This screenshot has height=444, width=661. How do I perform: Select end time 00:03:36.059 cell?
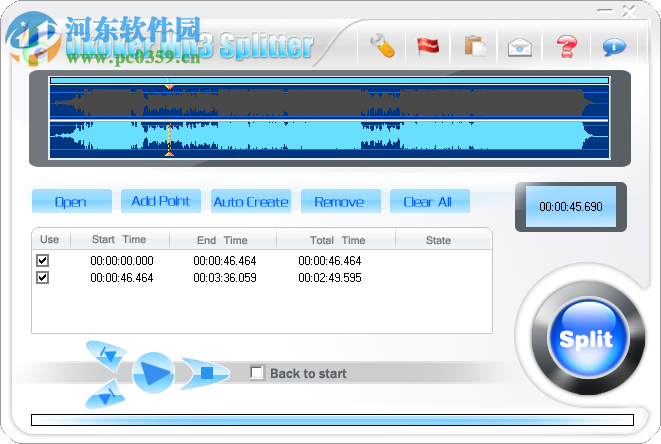(x=225, y=277)
